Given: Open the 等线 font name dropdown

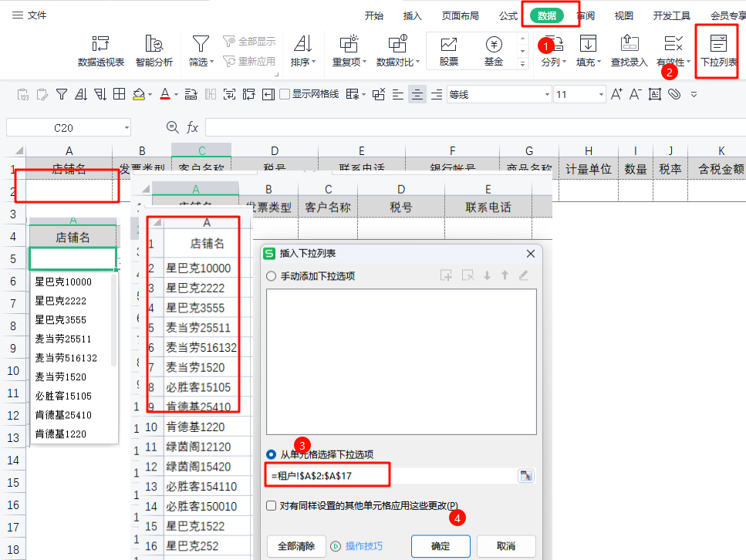Looking at the screenshot, I should click(x=547, y=95).
